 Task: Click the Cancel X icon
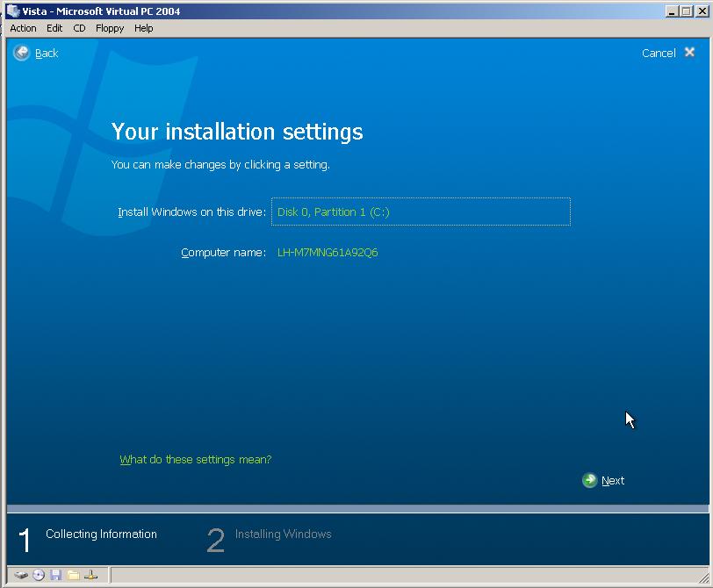pyautogui.click(x=689, y=53)
